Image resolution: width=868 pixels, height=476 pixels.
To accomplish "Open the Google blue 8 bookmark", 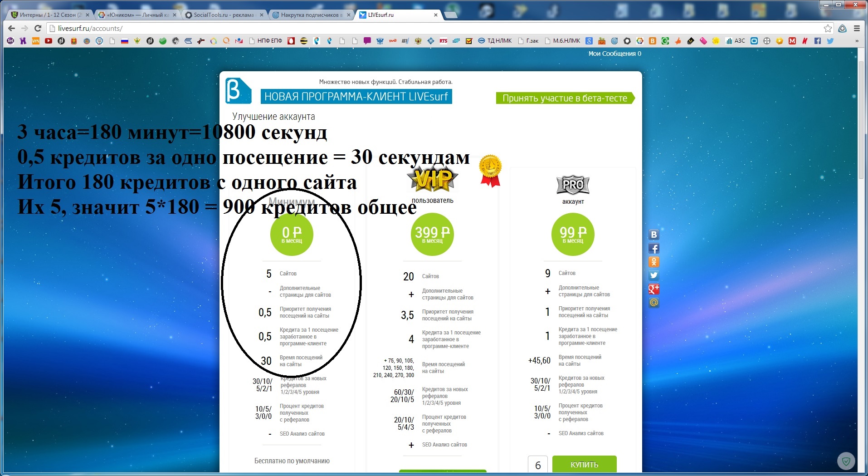I will click(x=589, y=41).
